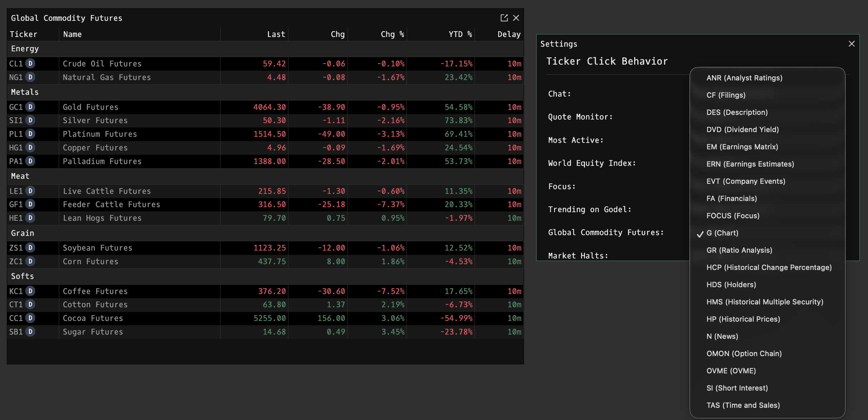Collapse the Metals group row
This screenshot has width=868, height=420.
coord(265,92)
